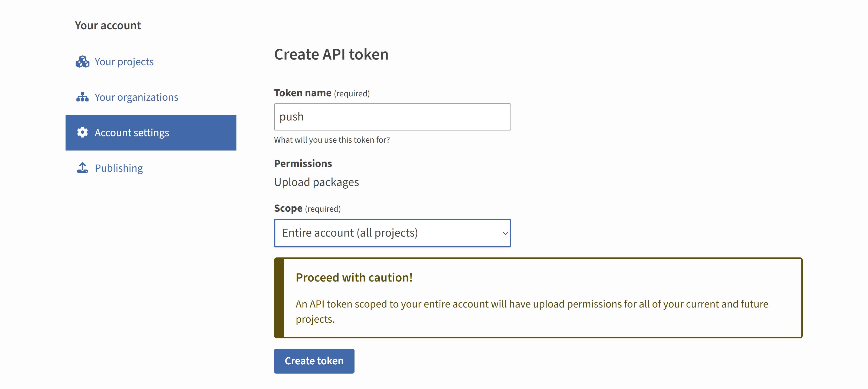Viewport: 868px width, 389px height.
Task: Open the Your projects link
Action: point(124,62)
